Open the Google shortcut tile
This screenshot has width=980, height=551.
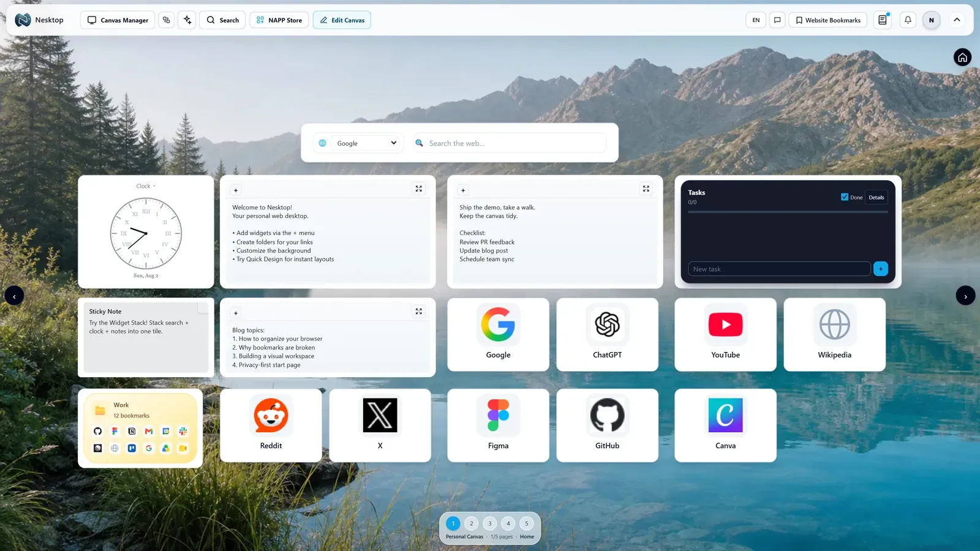498,334
